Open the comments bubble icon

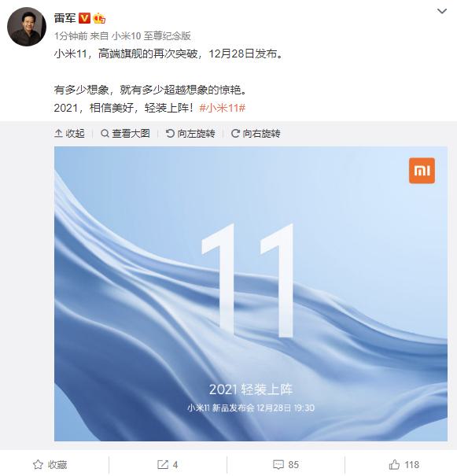278,464
